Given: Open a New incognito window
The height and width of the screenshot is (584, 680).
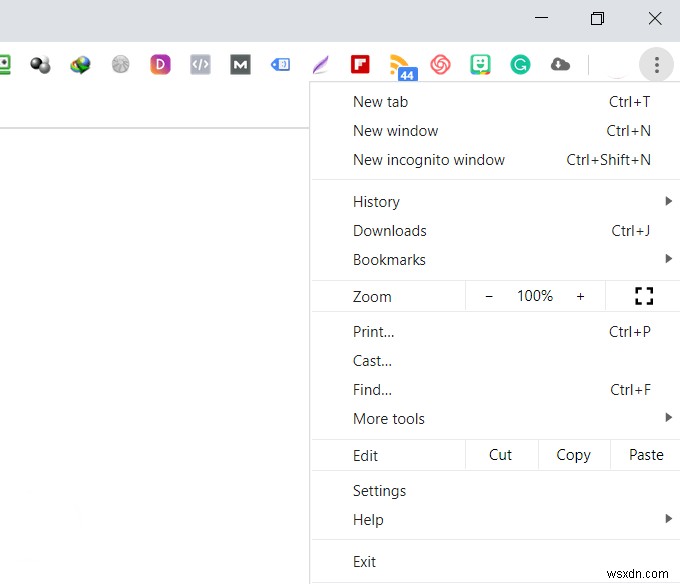Looking at the screenshot, I should pyautogui.click(x=495, y=160).
